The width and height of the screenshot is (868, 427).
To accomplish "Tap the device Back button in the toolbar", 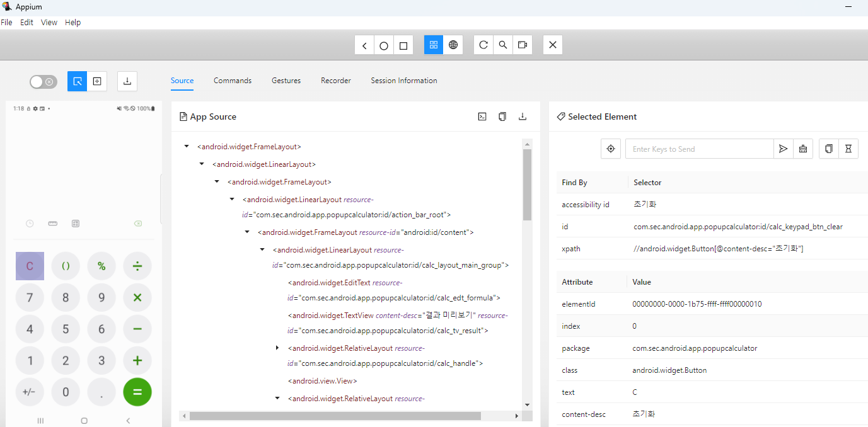I will pos(364,45).
